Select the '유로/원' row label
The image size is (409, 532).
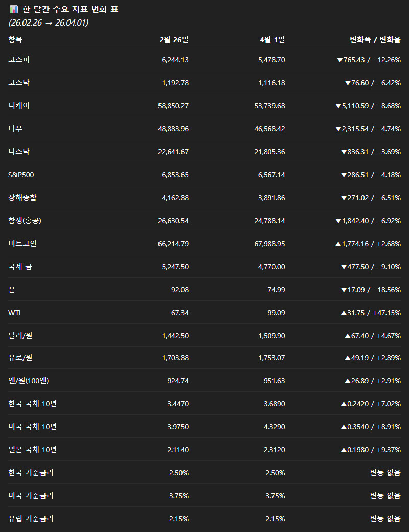pos(20,358)
